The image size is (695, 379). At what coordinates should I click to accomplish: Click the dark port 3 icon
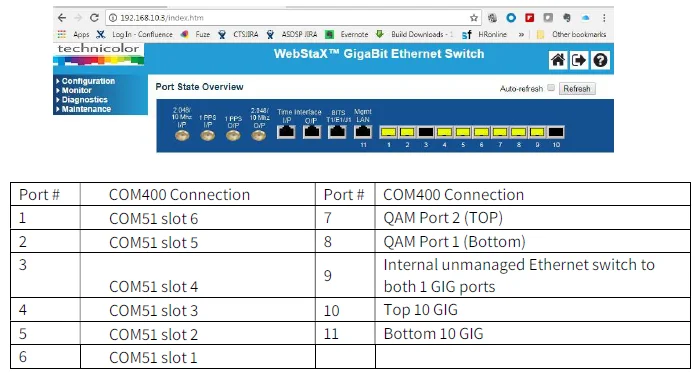pos(426,132)
